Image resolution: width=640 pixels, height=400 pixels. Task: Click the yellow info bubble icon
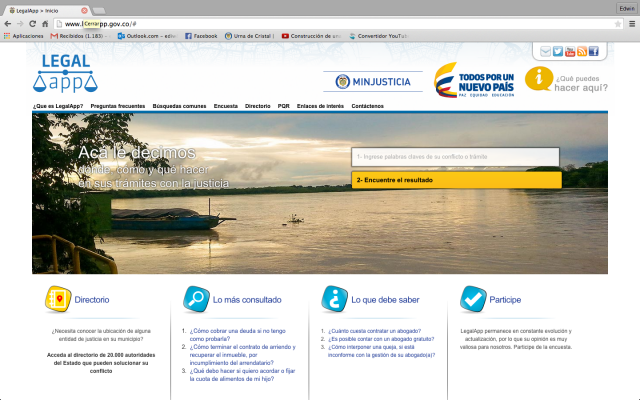click(x=538, y=78)
